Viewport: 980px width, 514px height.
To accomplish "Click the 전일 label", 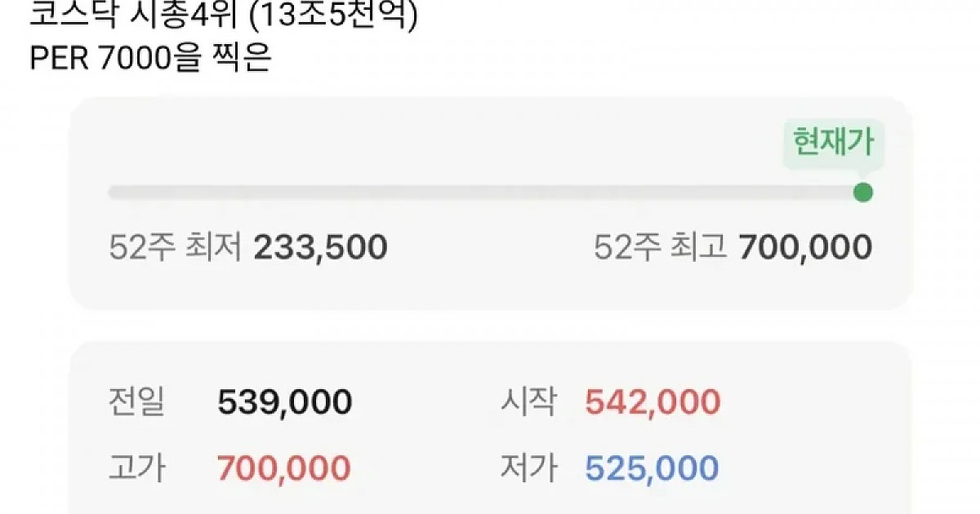I will click(x=136, y=402).
